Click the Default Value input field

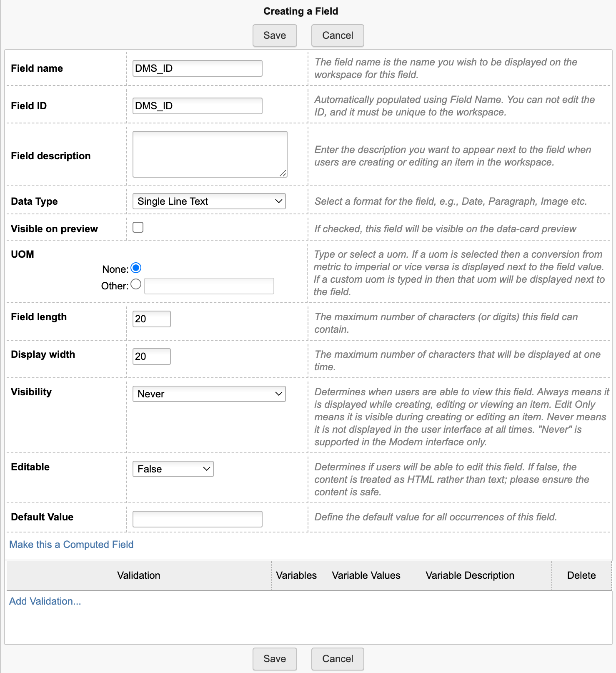tap(197, 519)
